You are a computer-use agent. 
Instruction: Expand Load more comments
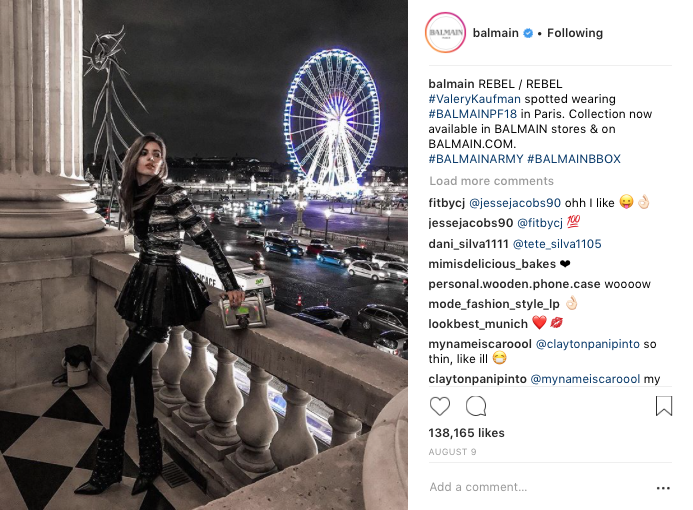pos(491,181)
